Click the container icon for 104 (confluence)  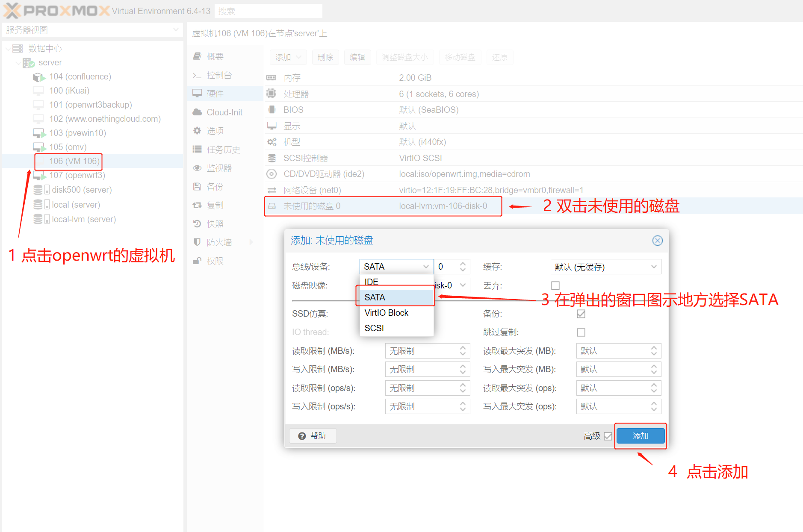click(x=39, y=77)
